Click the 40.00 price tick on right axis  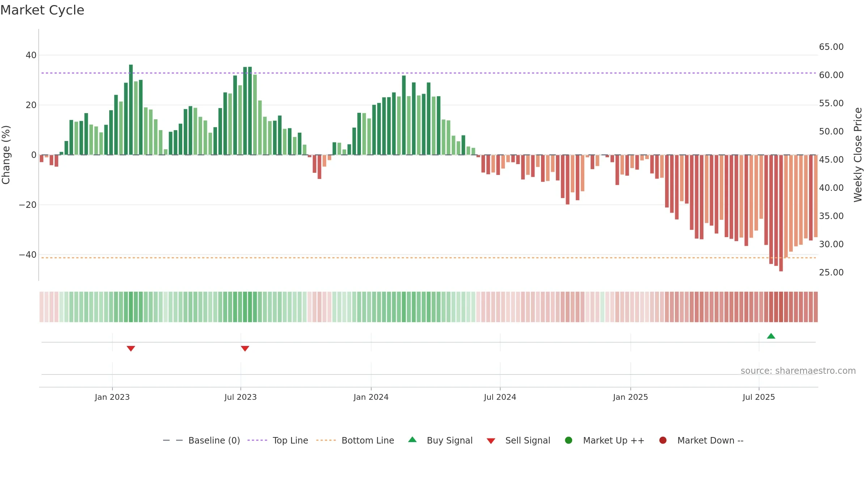[x=831, y=188]
